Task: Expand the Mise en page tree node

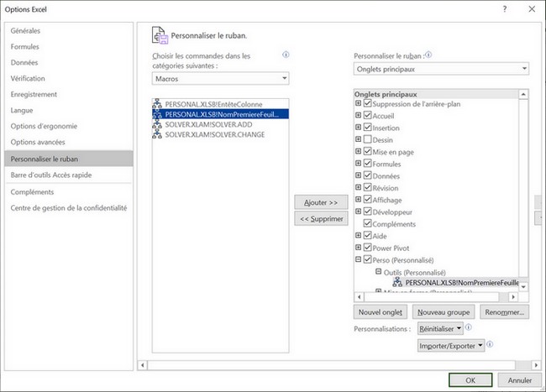Action: point(359,152)
